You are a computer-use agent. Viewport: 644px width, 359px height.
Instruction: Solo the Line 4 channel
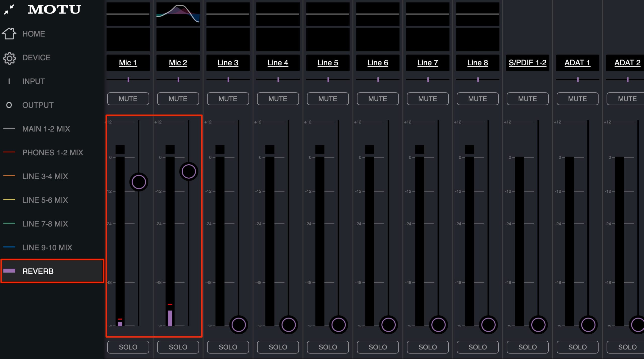(x=278, y=347)
